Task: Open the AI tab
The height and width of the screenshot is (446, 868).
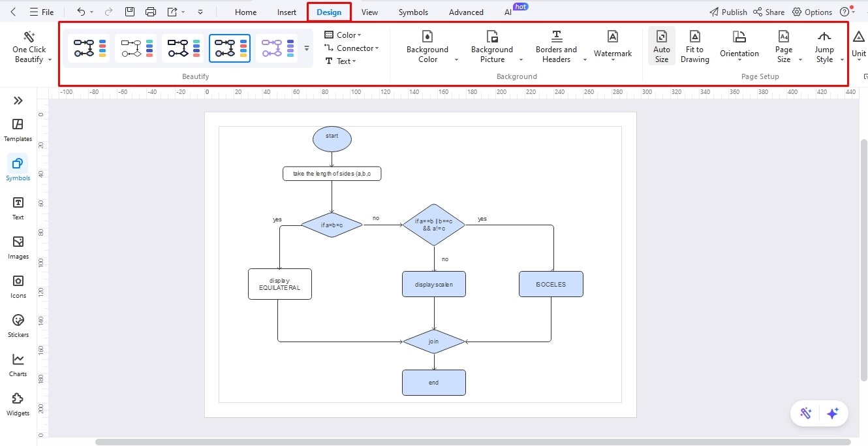Action: coord(508,12)
